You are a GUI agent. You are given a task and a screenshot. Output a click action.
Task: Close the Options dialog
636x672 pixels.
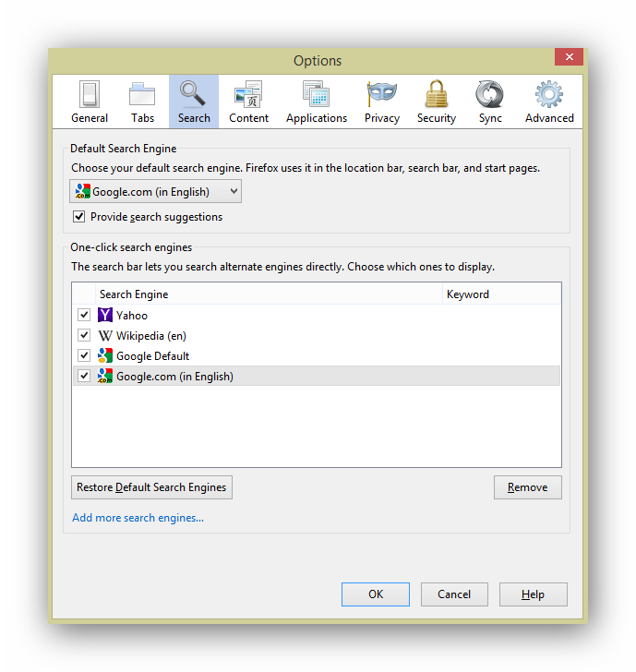pos(569,57)
